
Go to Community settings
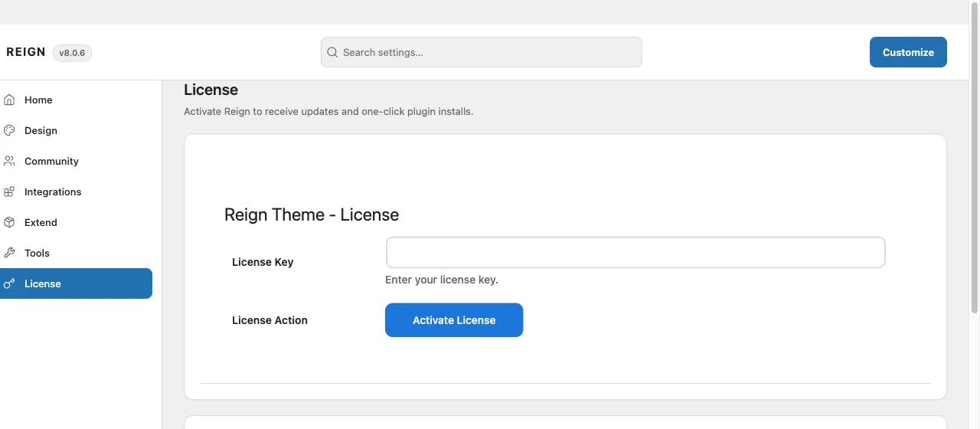[x=76, y=161]
